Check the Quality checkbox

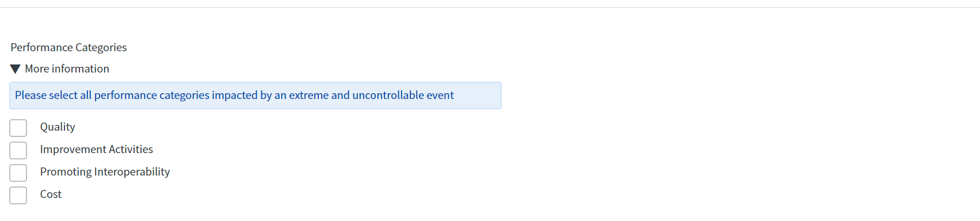(18, 128)
